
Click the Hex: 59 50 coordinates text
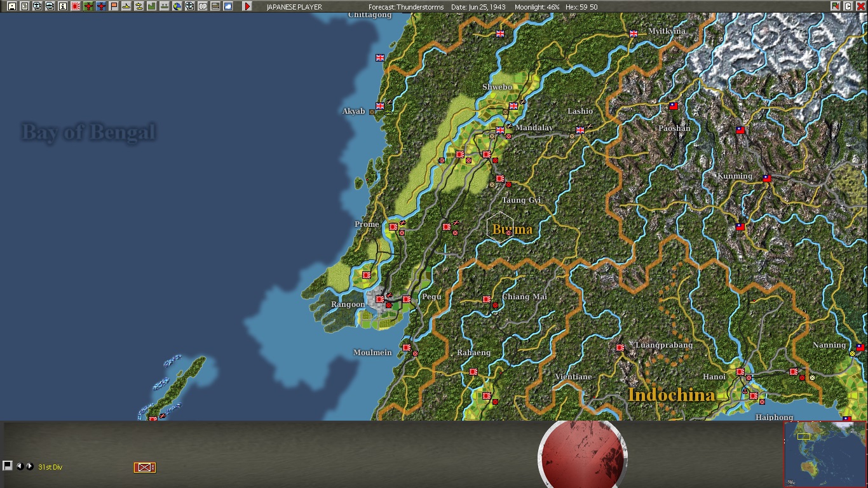[x=581, y=7]
